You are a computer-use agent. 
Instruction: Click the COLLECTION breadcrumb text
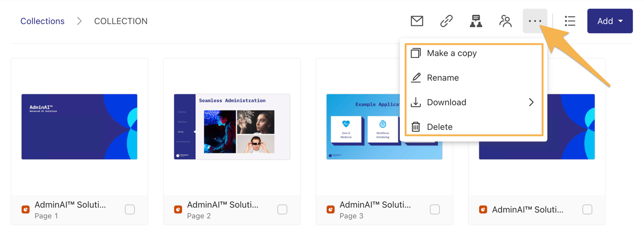[121, 21]
